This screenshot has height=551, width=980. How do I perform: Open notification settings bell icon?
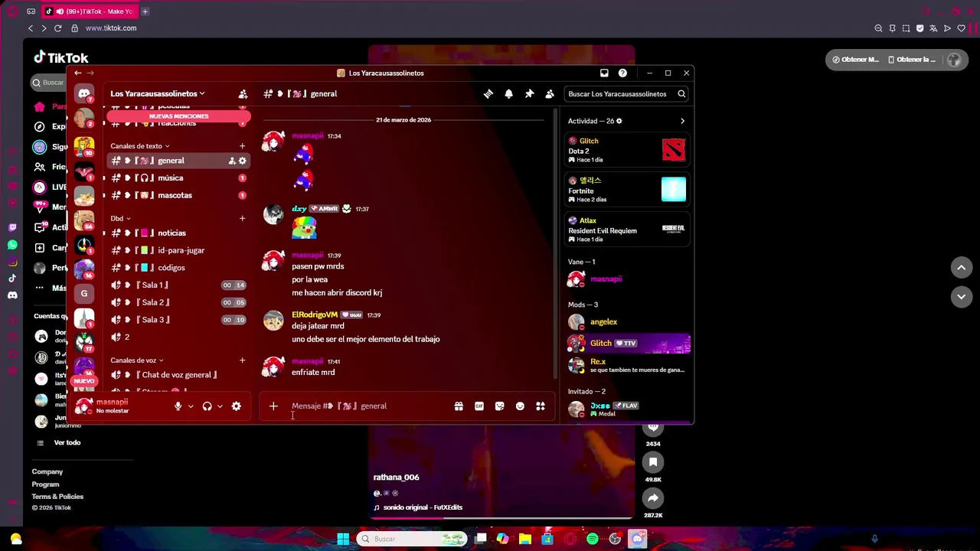coord(508,93)
